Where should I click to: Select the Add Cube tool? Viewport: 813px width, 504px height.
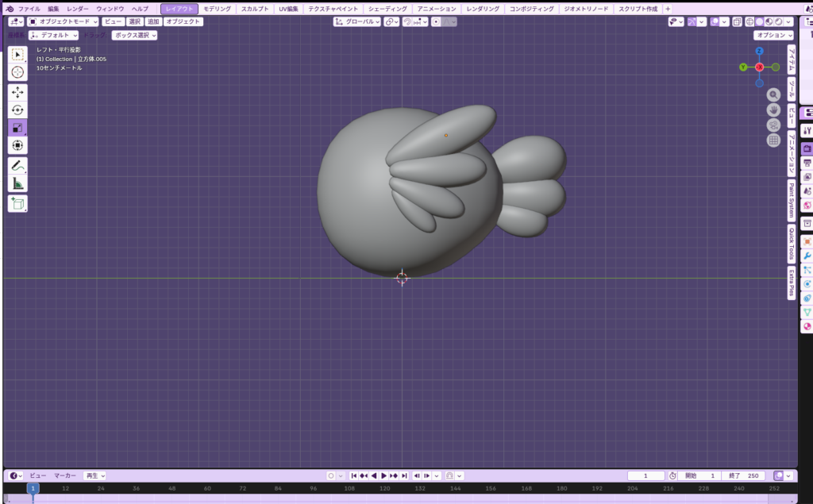point(17,203)
